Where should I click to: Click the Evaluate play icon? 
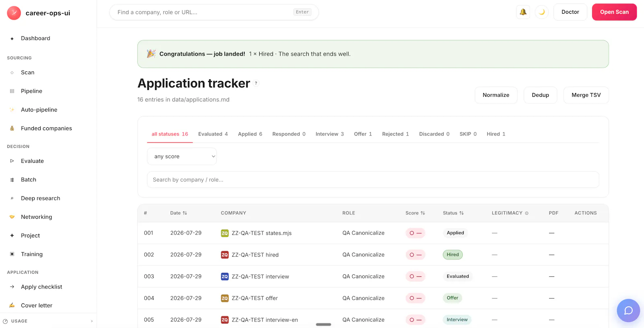(12, 161)
